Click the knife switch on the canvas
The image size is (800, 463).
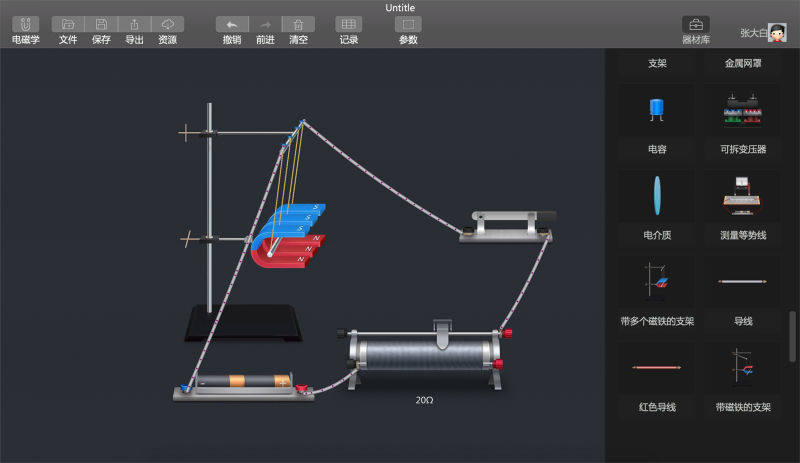point(506,225)
